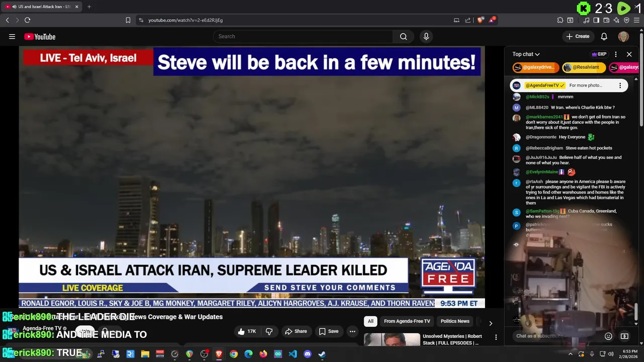Viewport: 644px width, 362px height.
Task: Open Brave Rewards triangle icon
Action: 493,20
